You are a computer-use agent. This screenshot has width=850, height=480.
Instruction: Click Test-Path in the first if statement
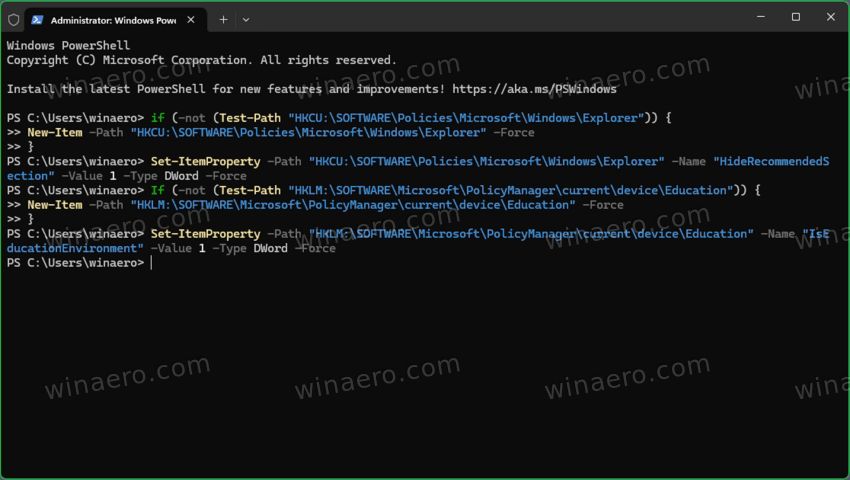[249, 118]
